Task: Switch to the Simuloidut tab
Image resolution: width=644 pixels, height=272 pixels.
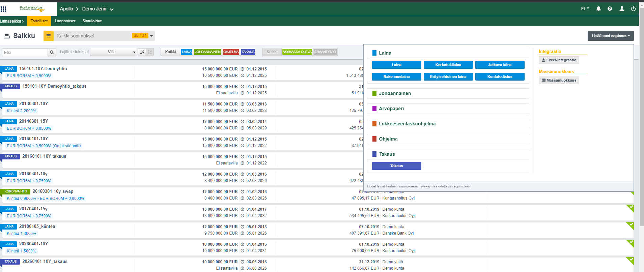Action: tap(92, 21)
